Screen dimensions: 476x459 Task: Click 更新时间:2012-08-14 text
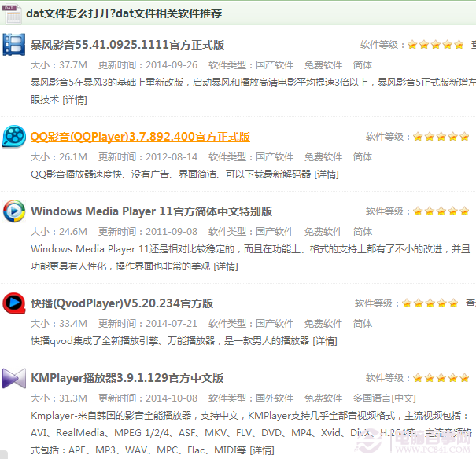coord(148,156)
